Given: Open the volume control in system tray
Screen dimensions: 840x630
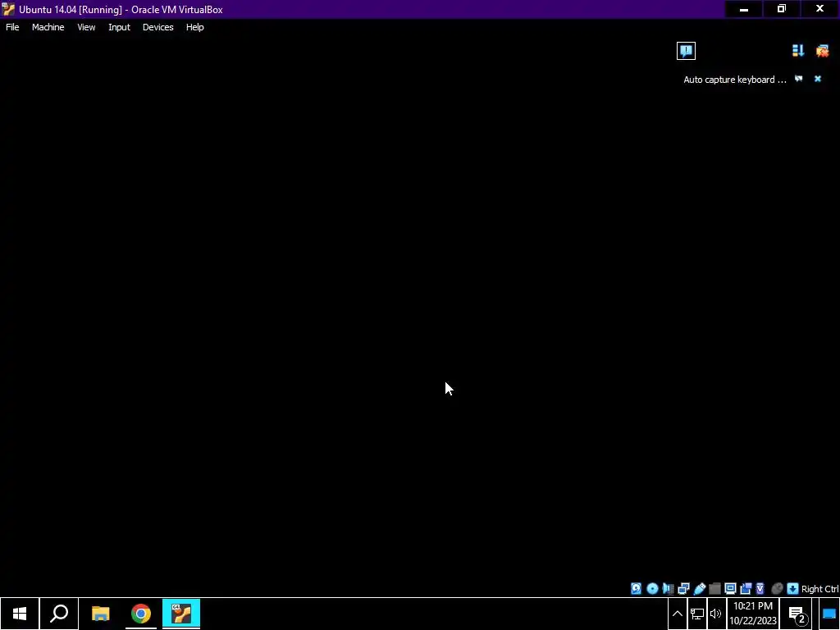Looking at the screenshot, I should pyautogui.click(x=715, y=614).
